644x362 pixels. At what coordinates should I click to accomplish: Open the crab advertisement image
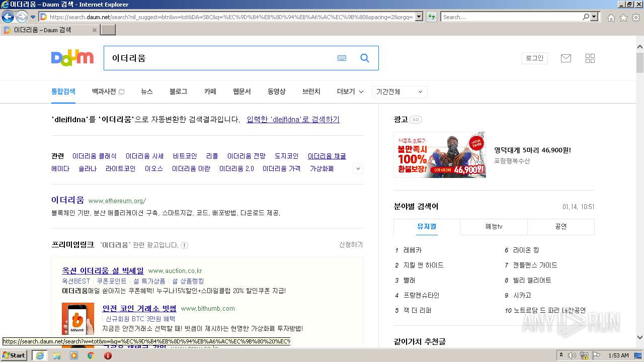[x=440, y=155]
